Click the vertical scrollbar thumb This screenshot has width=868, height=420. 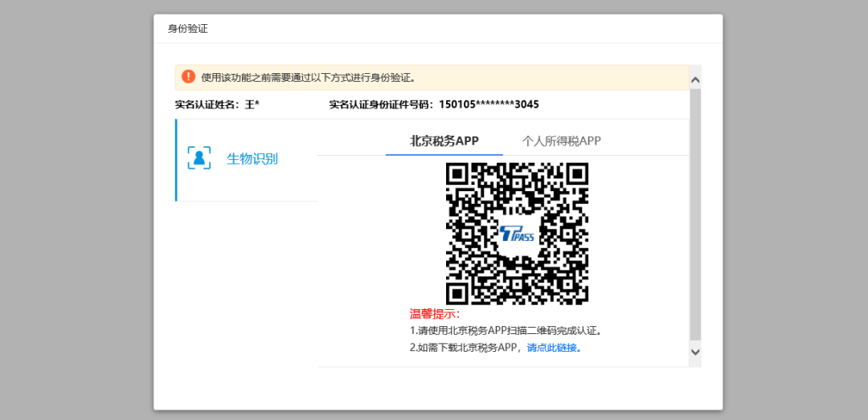click(x=696, y=214)
